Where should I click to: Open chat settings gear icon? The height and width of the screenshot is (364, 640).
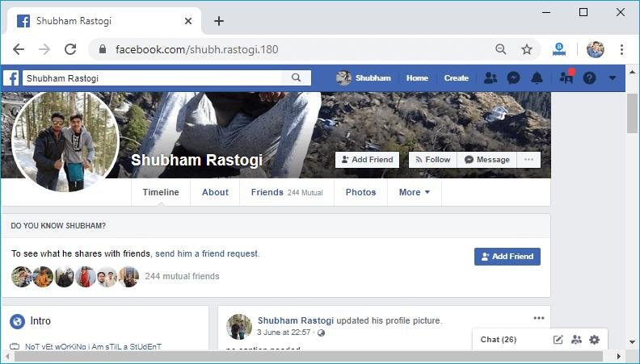(x=594, y=339)
